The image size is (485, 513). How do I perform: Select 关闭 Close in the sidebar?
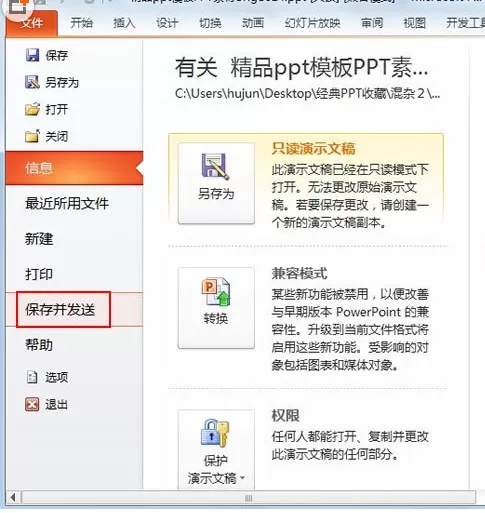[57, 137]
